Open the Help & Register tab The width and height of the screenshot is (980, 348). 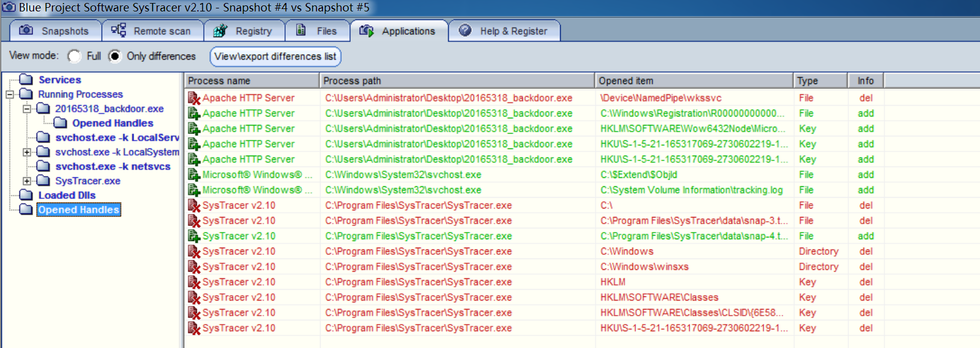pos(504,31)
